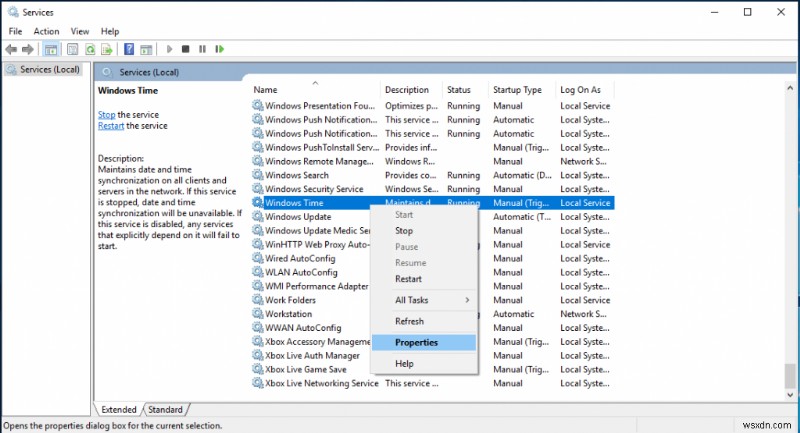Click the Forward arrow toolbar icon
This screenshot has height=433, width=800.
click(x=28, y=49)
